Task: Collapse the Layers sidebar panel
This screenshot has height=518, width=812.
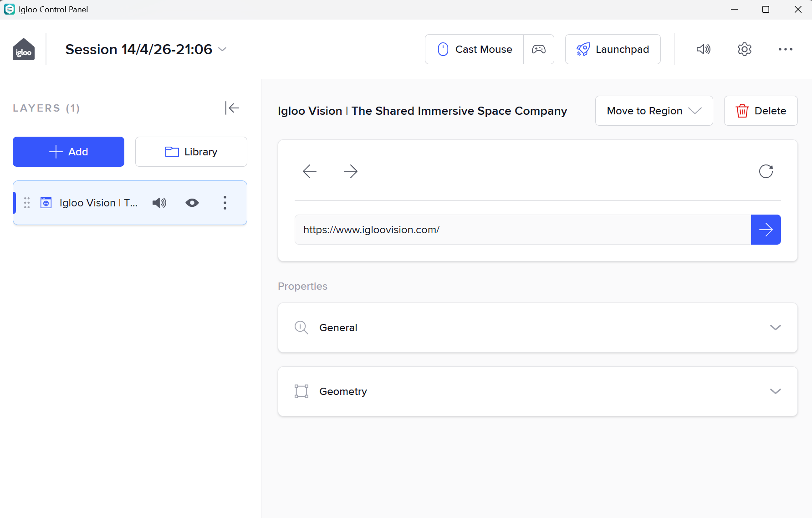Action: pos(232,108)
